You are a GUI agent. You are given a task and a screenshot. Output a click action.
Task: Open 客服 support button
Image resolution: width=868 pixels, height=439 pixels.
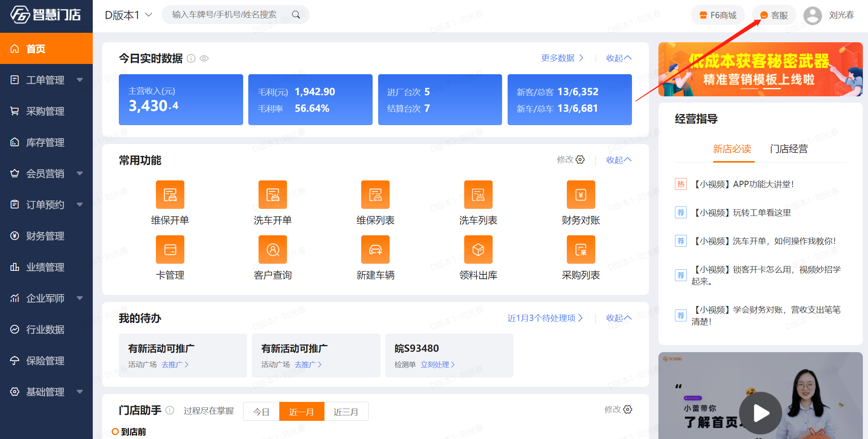tap(774, 15)
